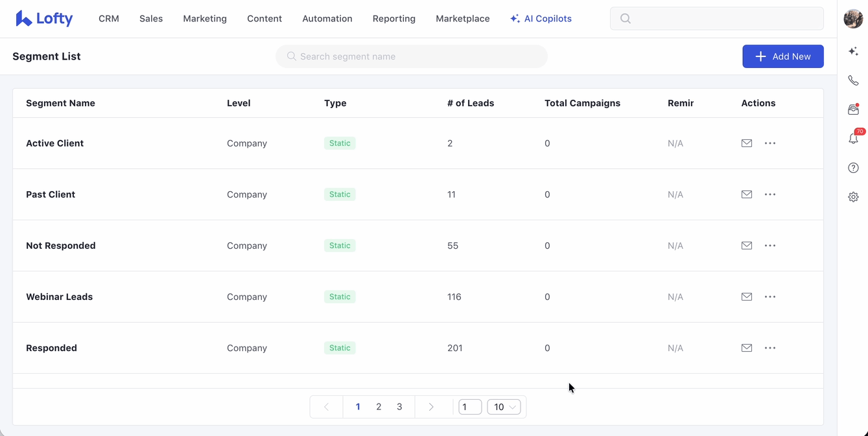Click the page number jump input box

point(470,407)
